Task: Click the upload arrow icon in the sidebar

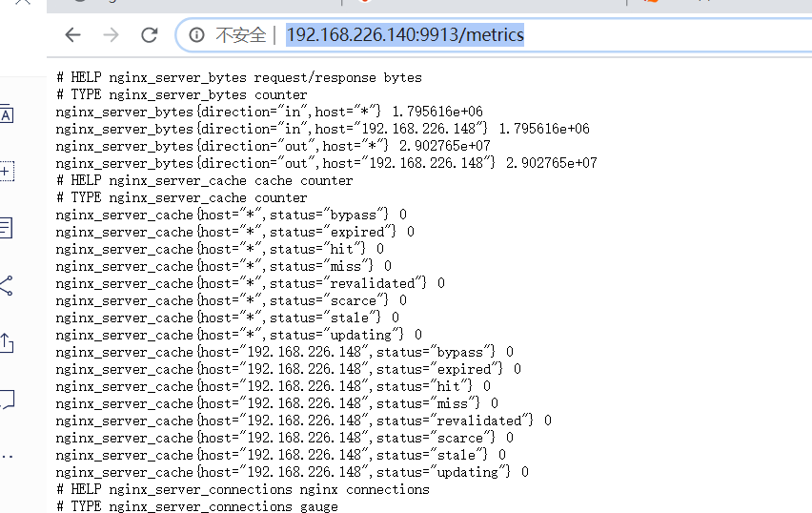Action: (x=6, y=342)
